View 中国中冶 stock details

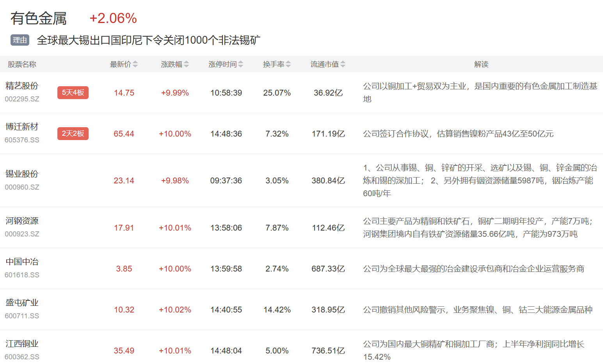pos(22,262)
